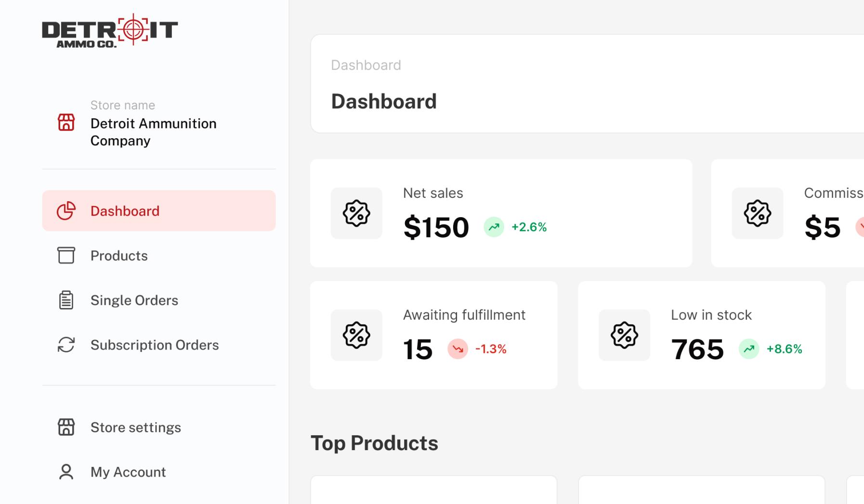Go to Single Orders

(159, 300)
